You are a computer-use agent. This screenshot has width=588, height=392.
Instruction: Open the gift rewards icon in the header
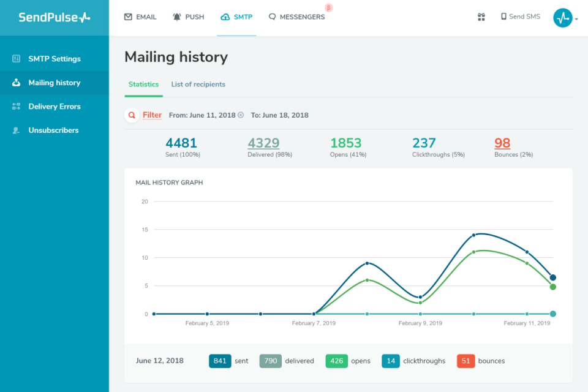coord(481,17)
